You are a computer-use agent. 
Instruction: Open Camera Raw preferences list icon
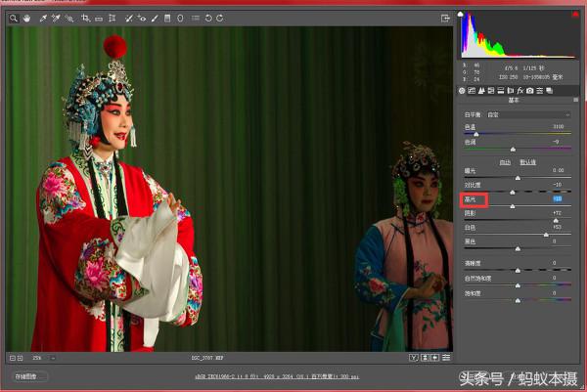coord(196,18)
